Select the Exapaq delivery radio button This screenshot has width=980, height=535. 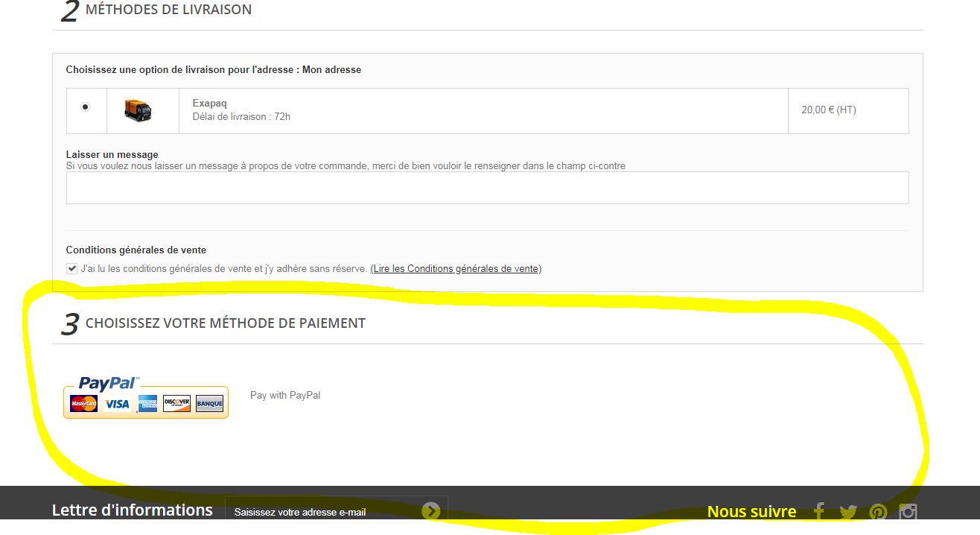point(86,107)
